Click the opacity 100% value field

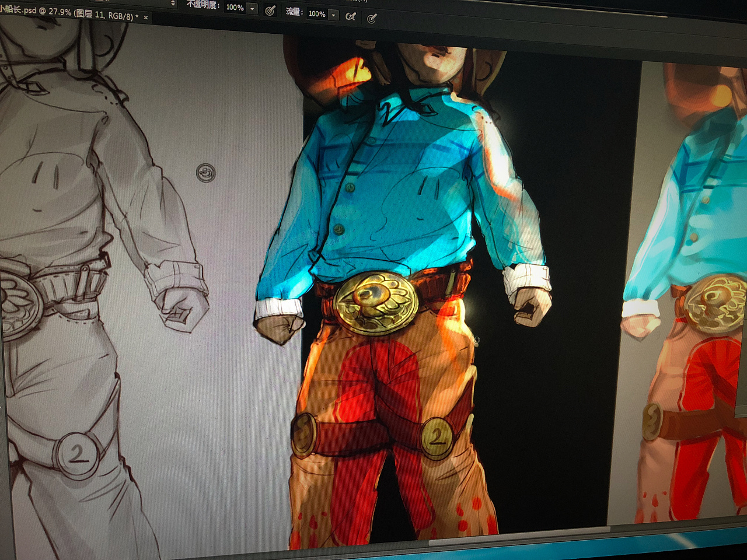(x=235, y=8)
